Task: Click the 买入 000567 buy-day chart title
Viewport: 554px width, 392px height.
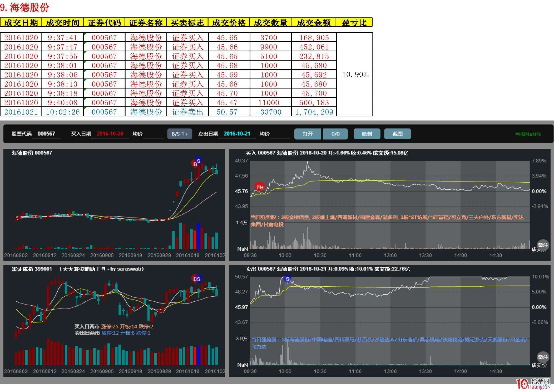Action: click(327, 153)
